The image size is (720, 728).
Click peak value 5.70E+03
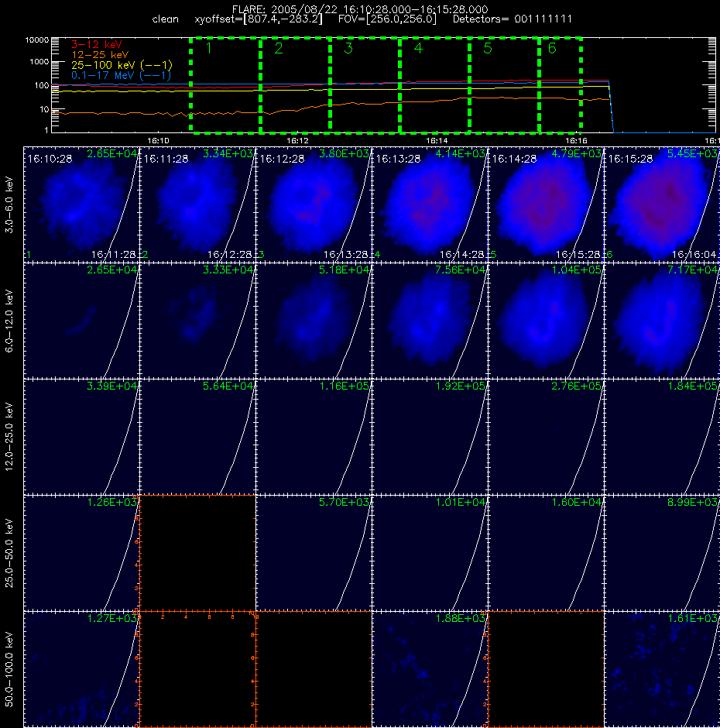(344, 502)
